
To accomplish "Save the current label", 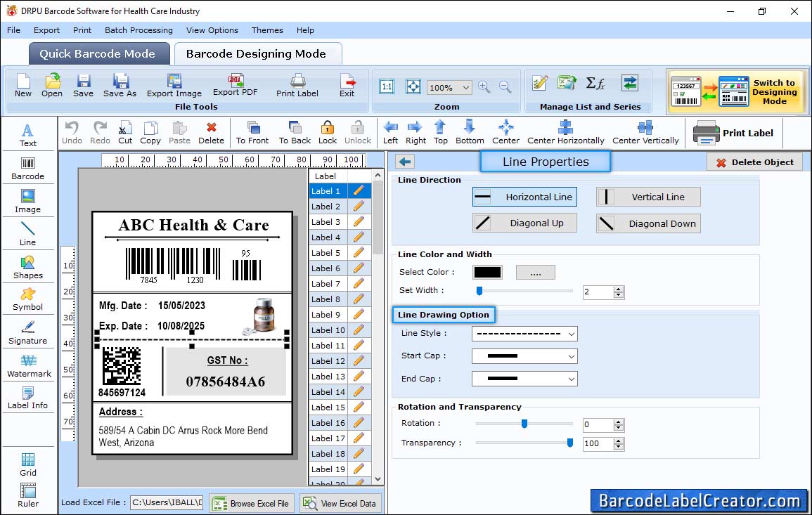I will point(83,86).
